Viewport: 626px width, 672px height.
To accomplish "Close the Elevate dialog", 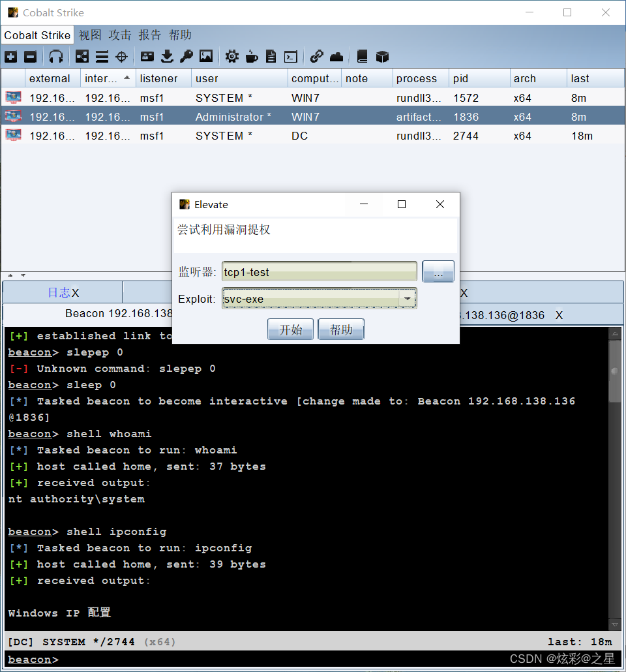I will (x=440, y=204).
